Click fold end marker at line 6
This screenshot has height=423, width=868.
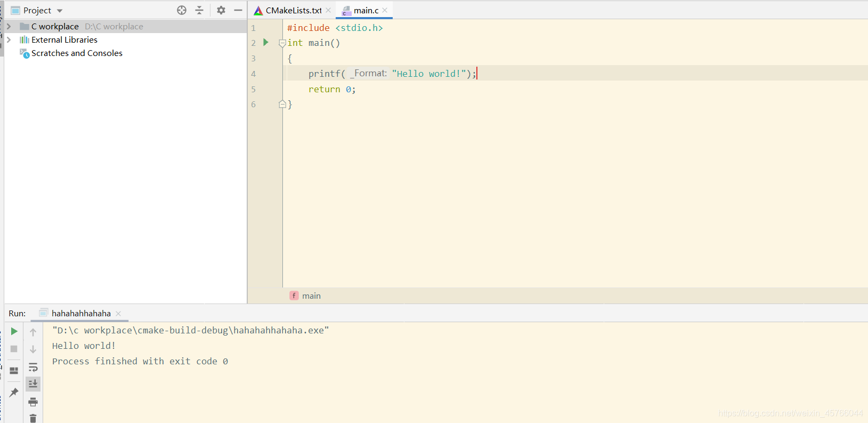pos(282,105)
